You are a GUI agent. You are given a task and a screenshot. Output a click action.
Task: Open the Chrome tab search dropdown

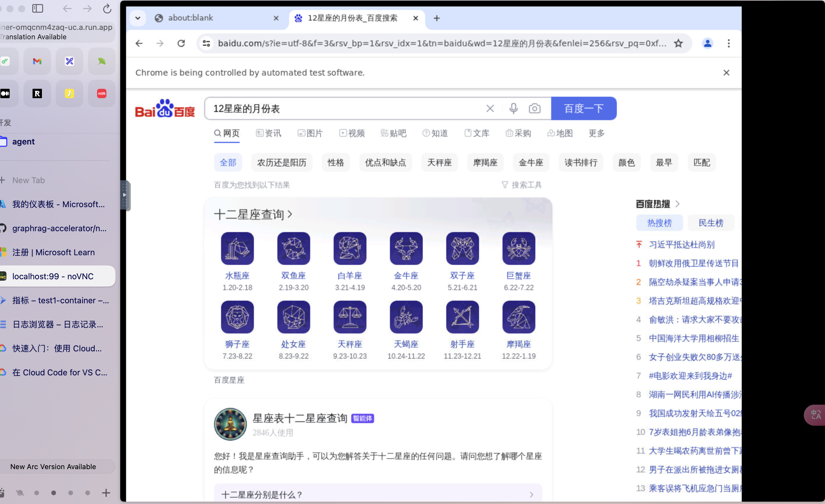click(137, 18)
